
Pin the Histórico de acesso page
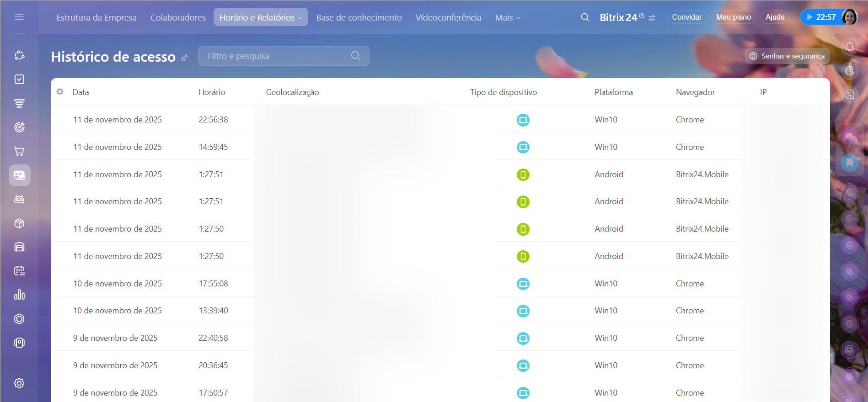point(185,58)
